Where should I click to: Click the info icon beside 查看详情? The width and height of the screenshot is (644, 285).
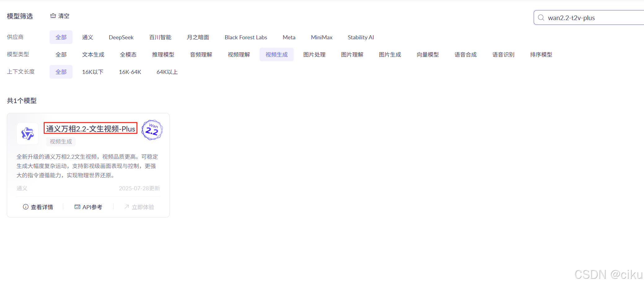(26, 207)
